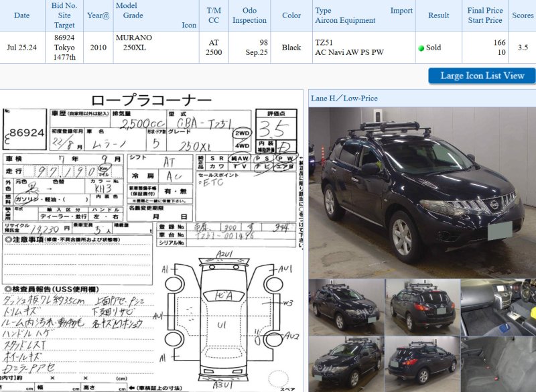
Task: Click the Date column header
Action: click(21, 15)
